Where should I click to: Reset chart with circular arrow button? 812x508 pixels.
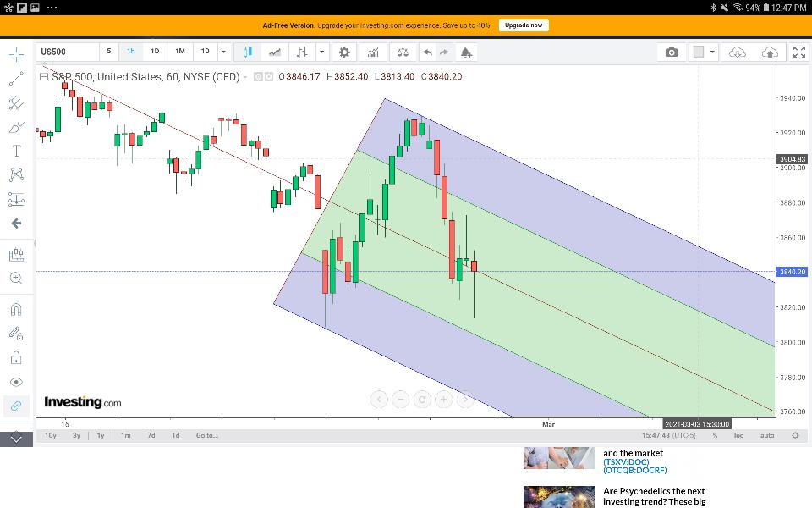click(x=422, y=399)
